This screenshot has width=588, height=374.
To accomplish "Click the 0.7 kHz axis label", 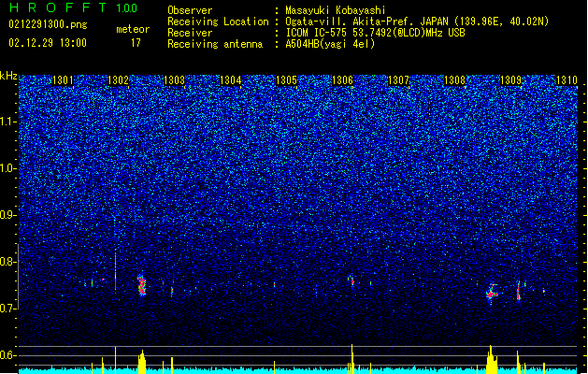I will (8, 309).
